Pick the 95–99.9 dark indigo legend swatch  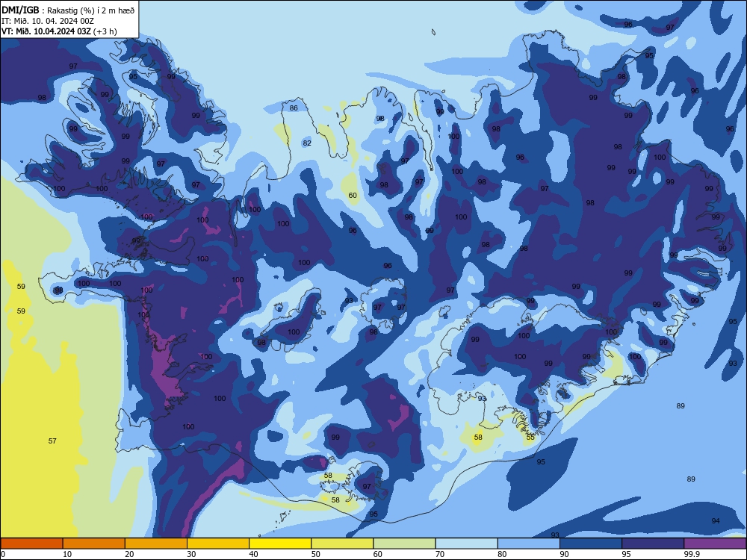[x=653, y=544]
